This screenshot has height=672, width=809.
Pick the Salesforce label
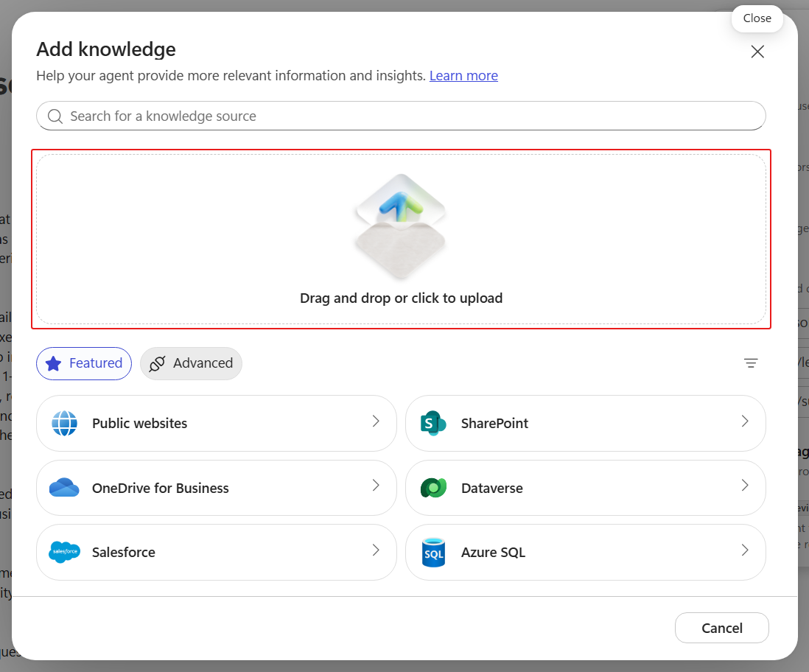(x=124, y=552)
